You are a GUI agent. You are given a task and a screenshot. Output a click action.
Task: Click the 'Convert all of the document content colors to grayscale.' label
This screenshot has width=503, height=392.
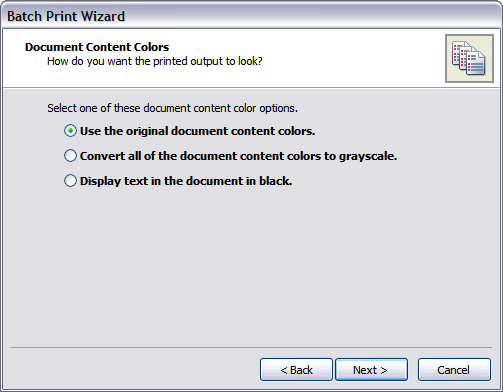coord(238,156)
